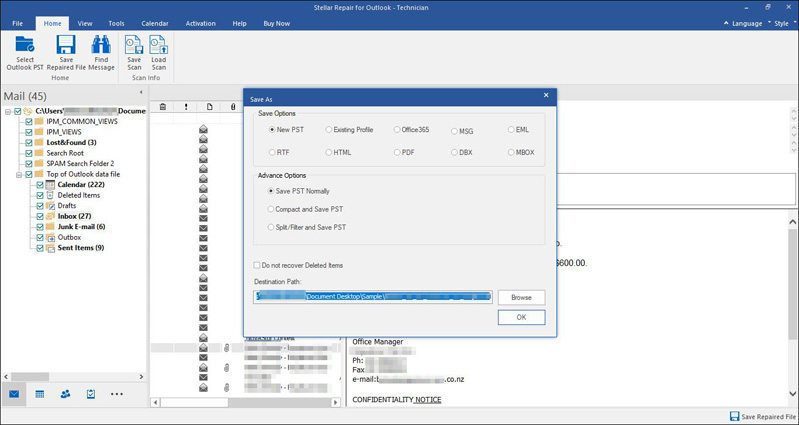Click the Load Scan icon
Viewport: 799px width, 425px height.
[x=158, y=45]
